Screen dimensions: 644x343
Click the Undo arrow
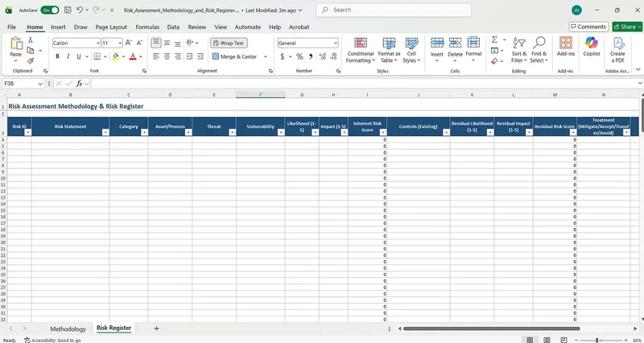pos(80,10)
